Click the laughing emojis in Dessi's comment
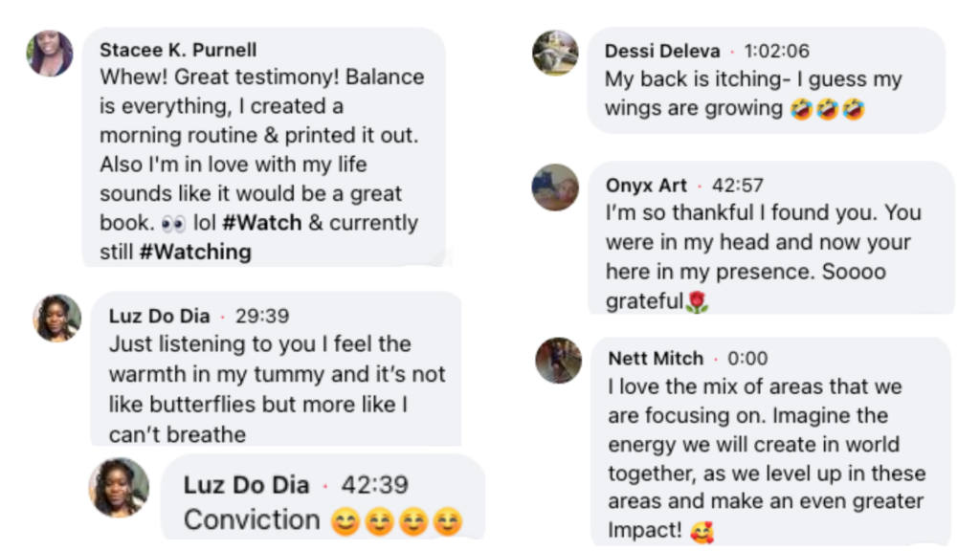 (828, 109)
